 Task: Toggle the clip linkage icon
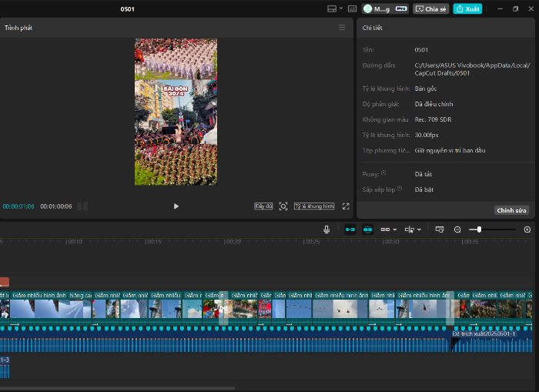click(x=385, y=230)
